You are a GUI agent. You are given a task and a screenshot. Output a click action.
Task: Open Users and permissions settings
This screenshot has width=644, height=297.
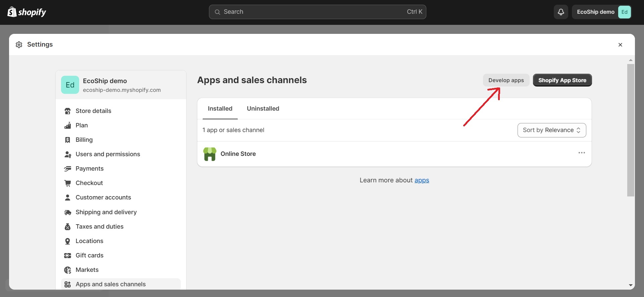tap(108, 154)
